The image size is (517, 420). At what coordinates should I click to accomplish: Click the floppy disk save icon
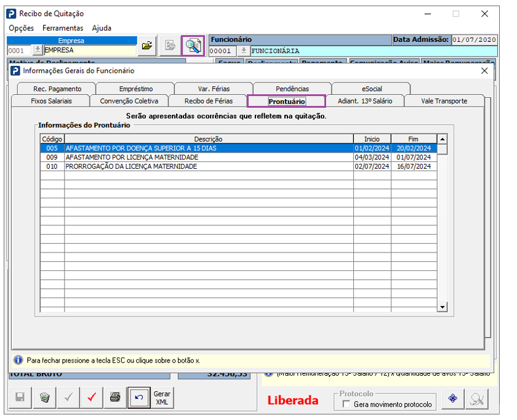point(20,397)
